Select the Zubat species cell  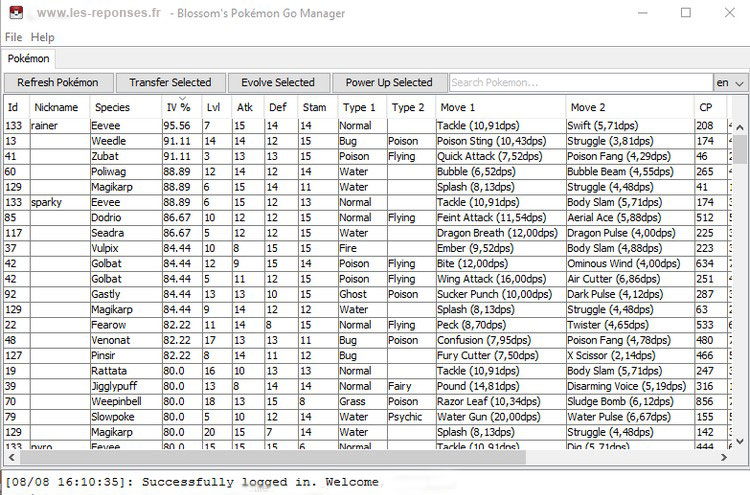pyautogui.click(x=126, y=156)
